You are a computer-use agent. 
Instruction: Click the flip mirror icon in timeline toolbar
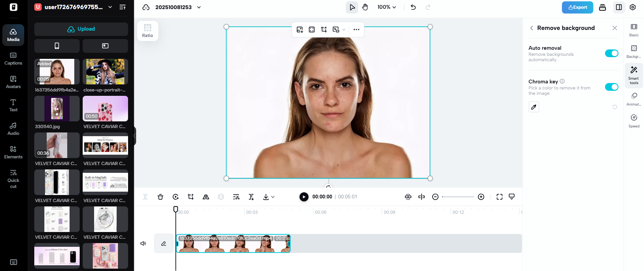(206, 197)
